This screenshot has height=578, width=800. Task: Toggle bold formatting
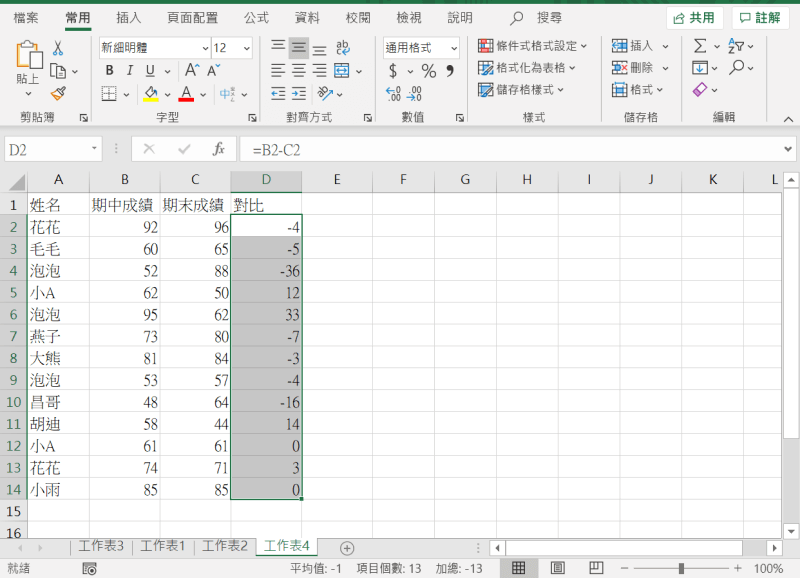109,70
